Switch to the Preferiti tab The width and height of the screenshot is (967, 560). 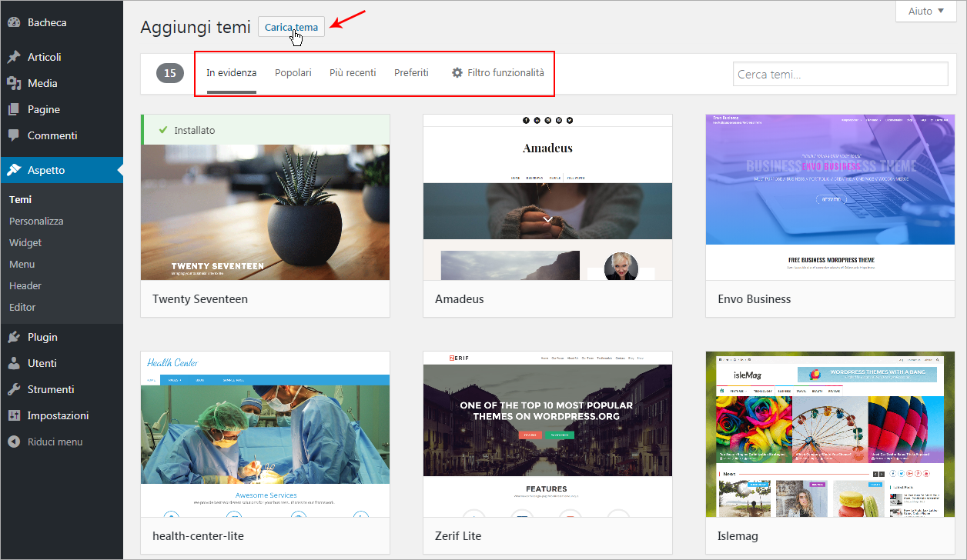[411, 73]
